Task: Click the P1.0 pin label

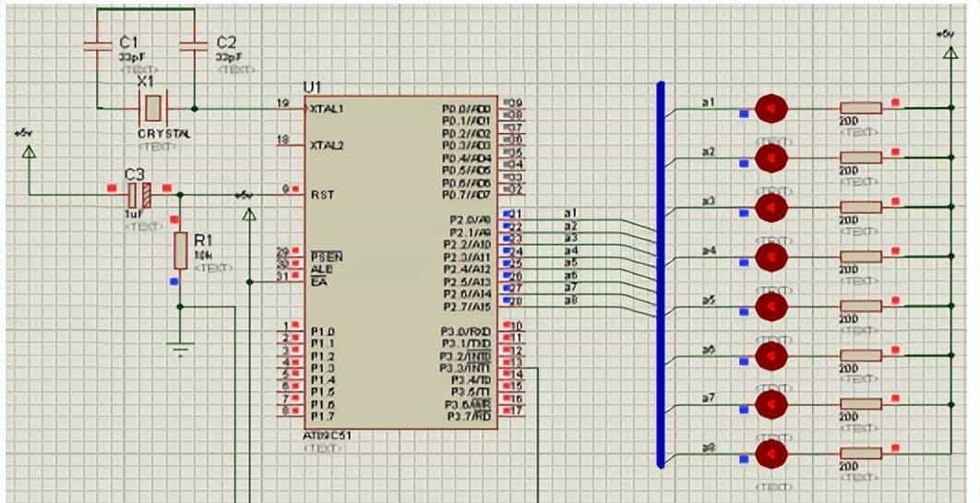Action: click(322, 331)
